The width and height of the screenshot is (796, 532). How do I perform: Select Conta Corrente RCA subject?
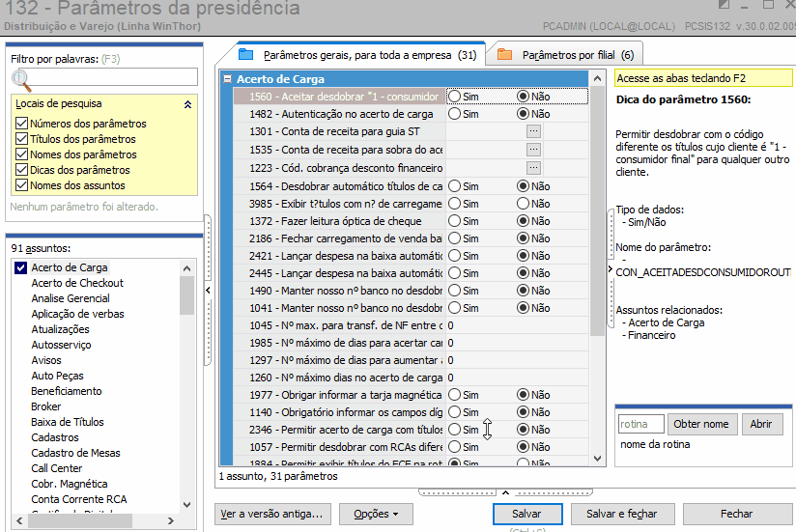tap(79, 499)
